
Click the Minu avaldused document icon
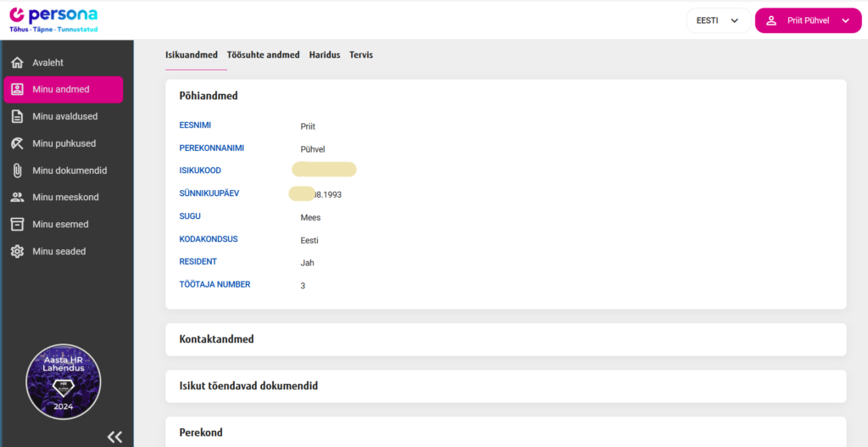[17, 116]
